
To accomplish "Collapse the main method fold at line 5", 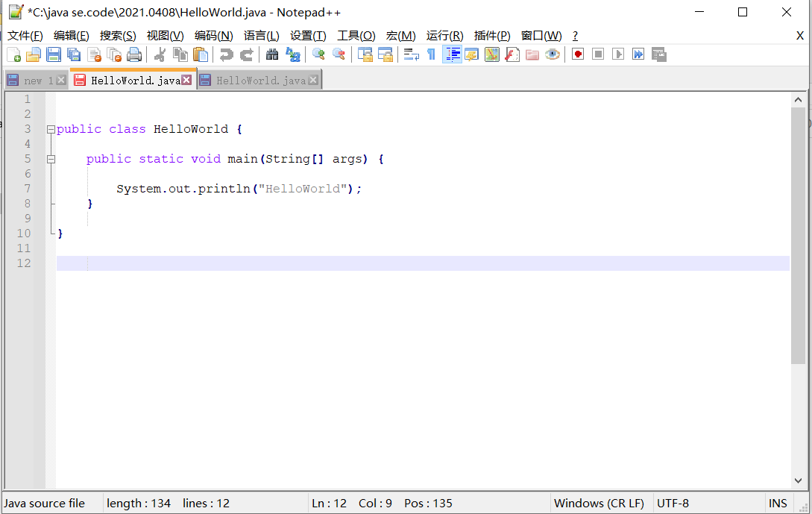I will (x=51, y=160).
